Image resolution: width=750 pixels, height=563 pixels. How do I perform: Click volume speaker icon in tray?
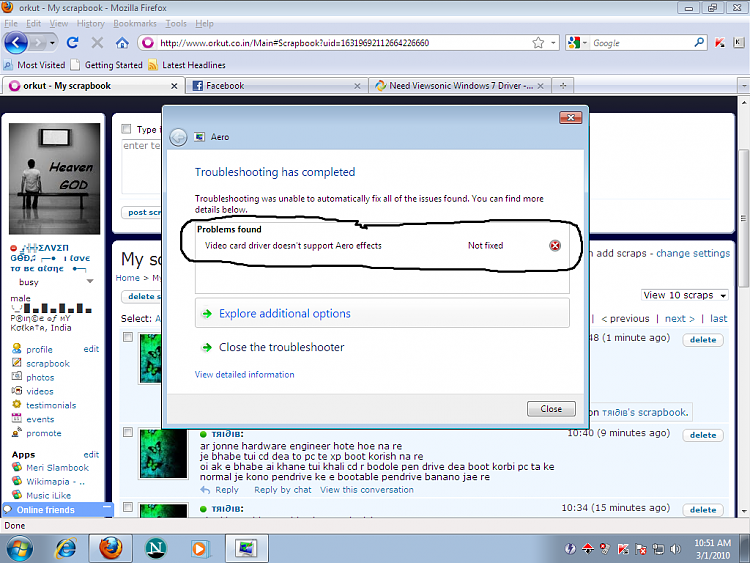[675, 549]
